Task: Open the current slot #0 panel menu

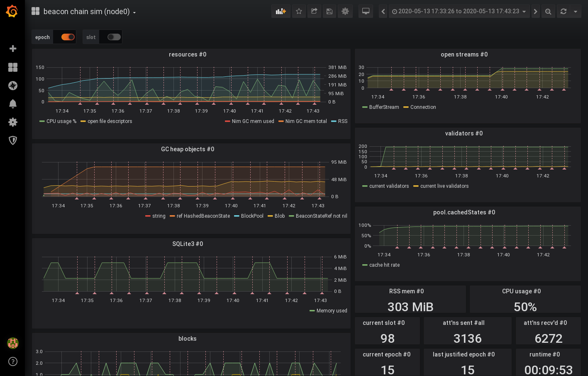Action: (x=383, y=323)
